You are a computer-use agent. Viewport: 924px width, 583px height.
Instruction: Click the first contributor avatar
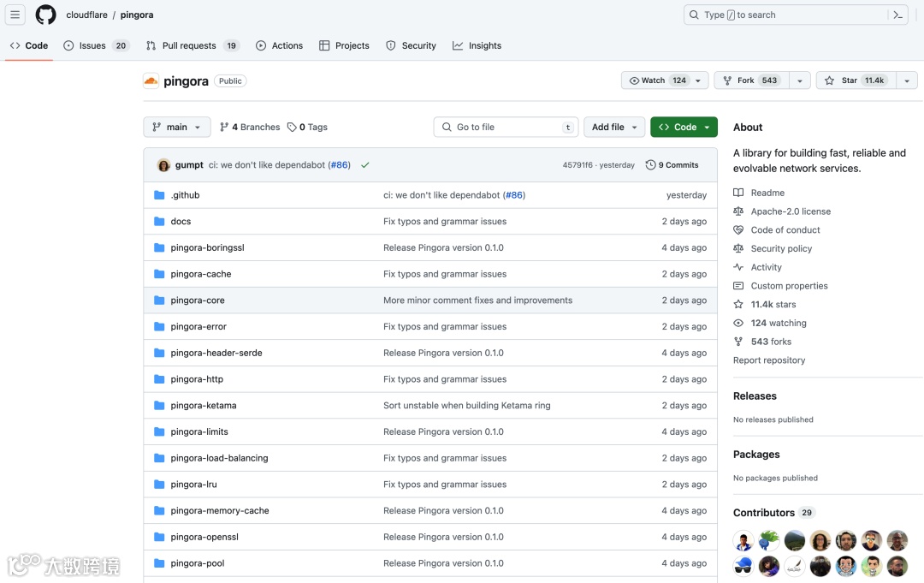click(x=743, y=540)
